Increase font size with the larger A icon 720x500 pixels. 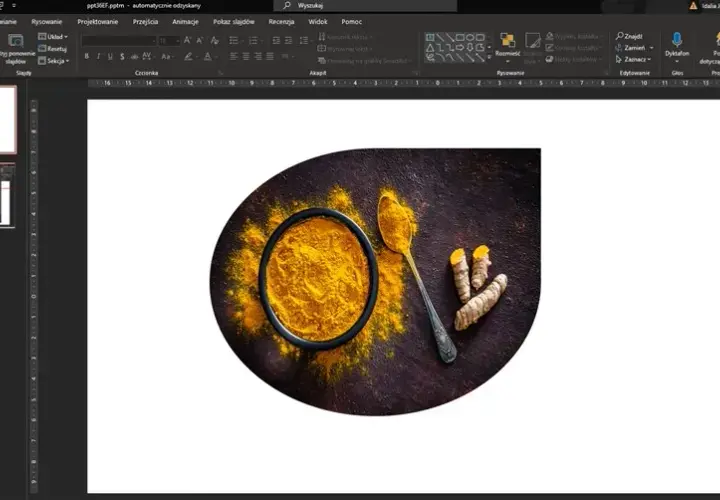[187, 40]
